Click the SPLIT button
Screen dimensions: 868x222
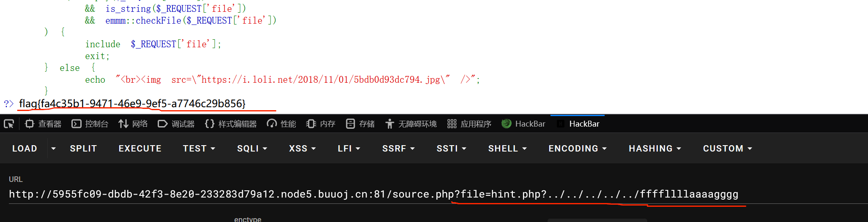click(x=83, y=149)
